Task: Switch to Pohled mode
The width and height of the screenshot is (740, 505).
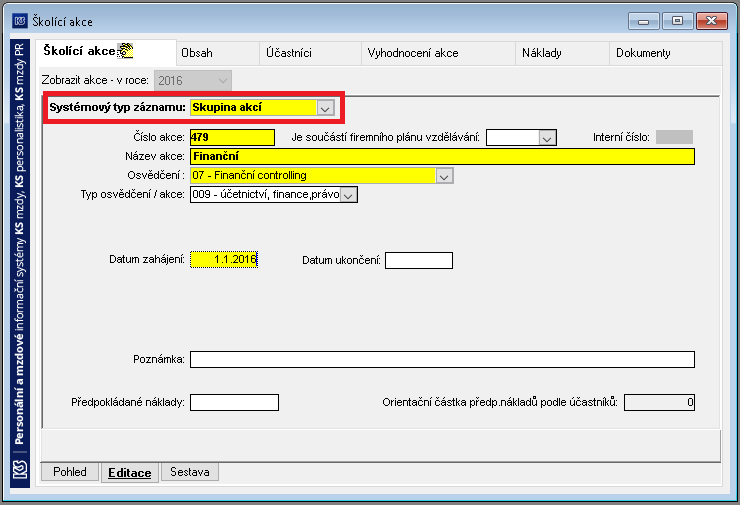Action: 70,471
